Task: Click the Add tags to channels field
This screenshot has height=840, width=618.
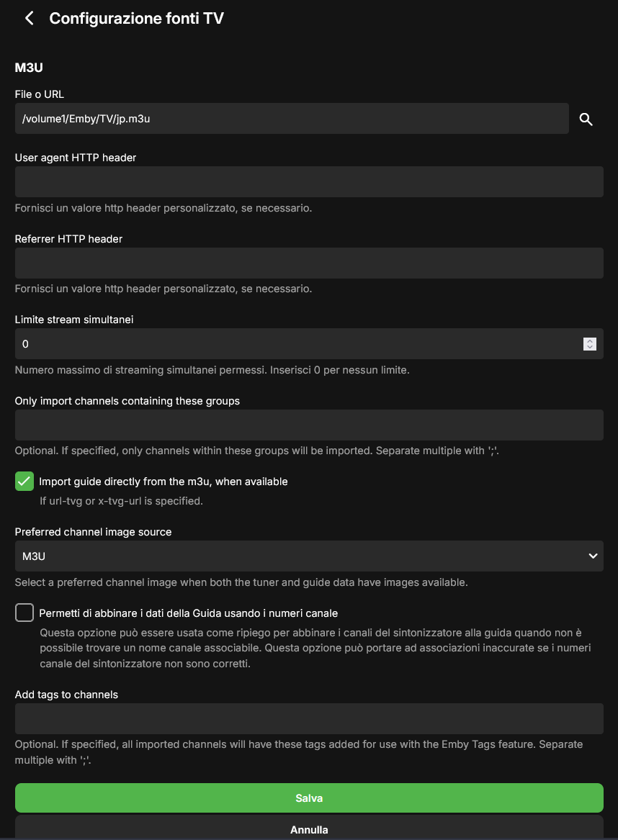Action: 309,718
